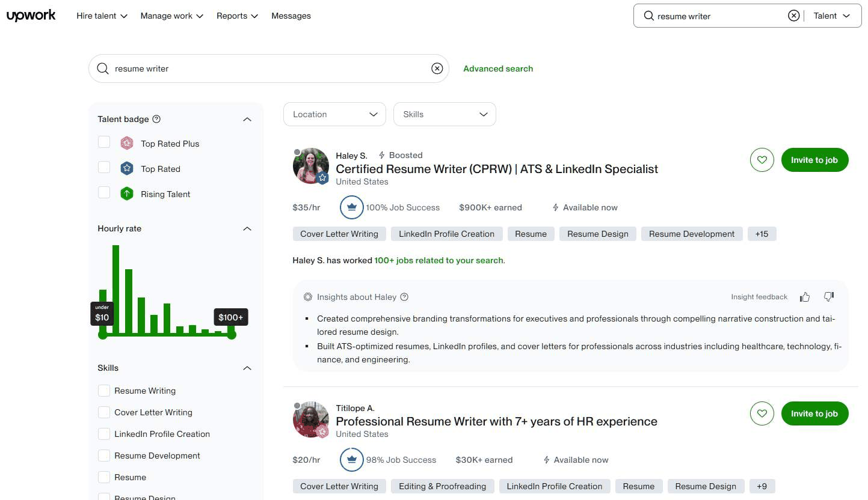Check the Top Rated checkbox
Viewport: 868px width, 500px height.
coord(104,168)
